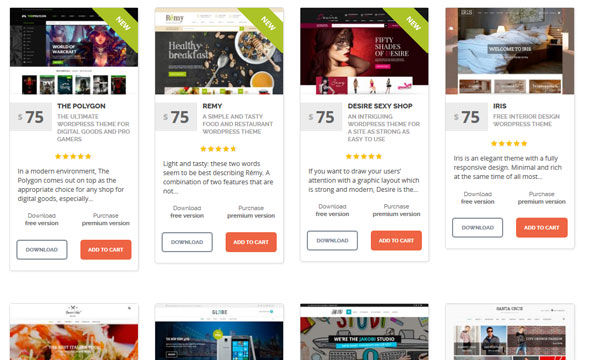
Task: Add The Polygon theme to cart
Action: point(106,250)
